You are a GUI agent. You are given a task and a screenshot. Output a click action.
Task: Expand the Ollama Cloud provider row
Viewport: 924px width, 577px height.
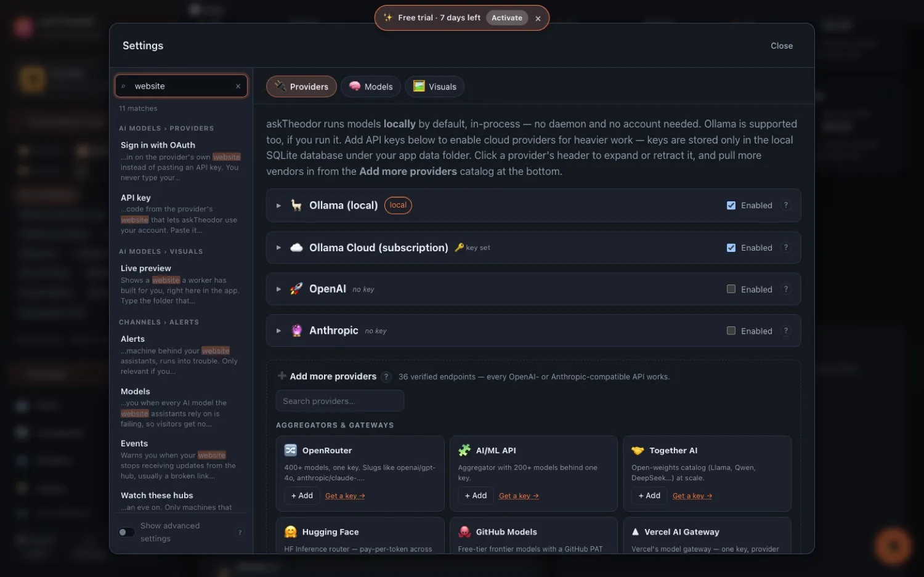(278, 248)
